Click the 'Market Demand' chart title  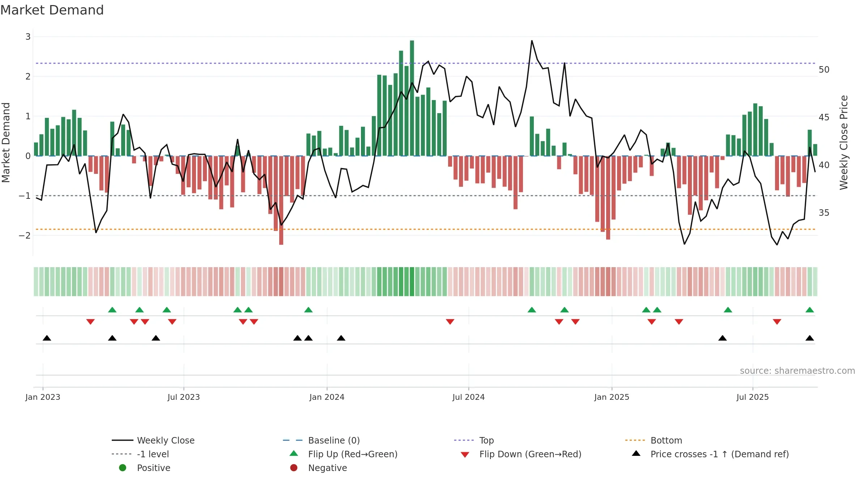[52, 10]
